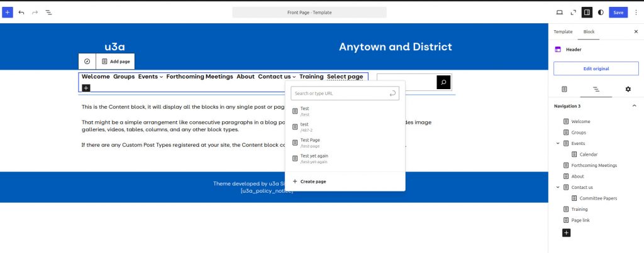Image resolution: width=644 pixels, height=253 pixels.
Task: Open Front Page Template command bar
Action: point(309,13)
